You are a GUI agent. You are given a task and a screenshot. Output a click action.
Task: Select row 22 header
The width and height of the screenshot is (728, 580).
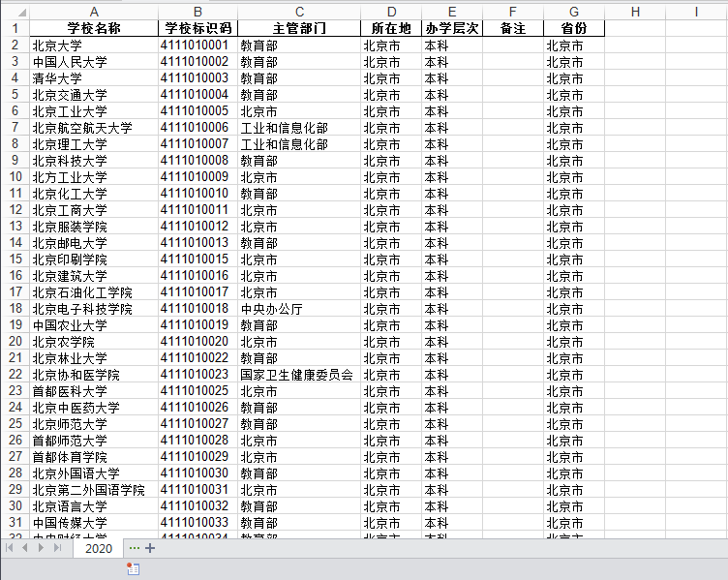point(15,375)
